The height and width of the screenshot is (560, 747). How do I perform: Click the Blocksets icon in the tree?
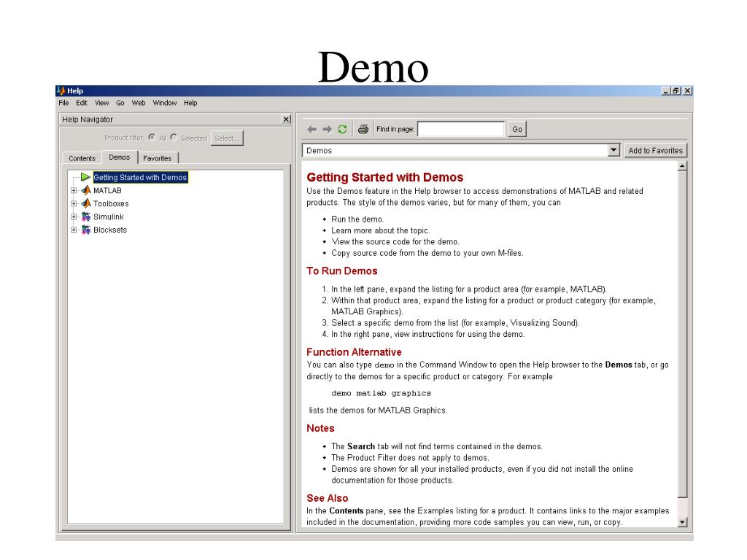tap(86, 230)
